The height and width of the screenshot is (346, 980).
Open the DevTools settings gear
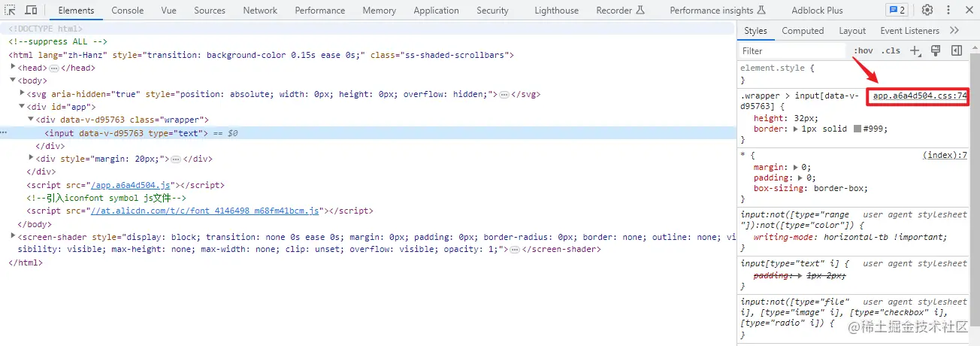(x=927, y=10)
